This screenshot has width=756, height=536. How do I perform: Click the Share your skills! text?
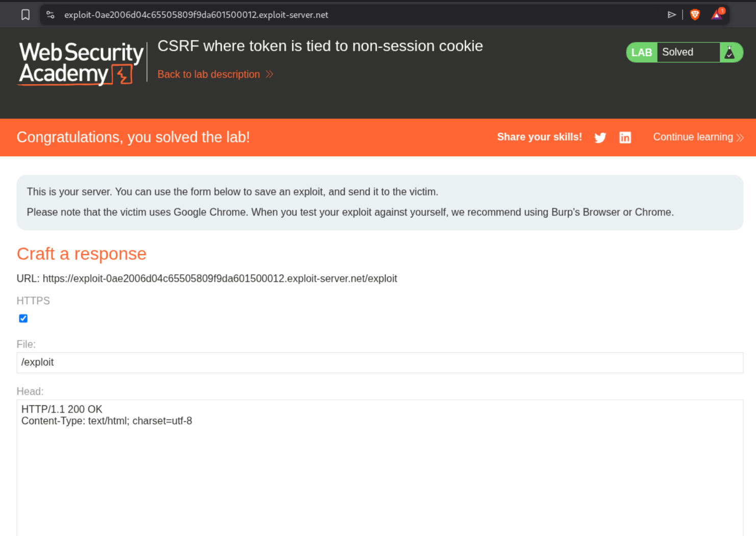click(539, 137)
